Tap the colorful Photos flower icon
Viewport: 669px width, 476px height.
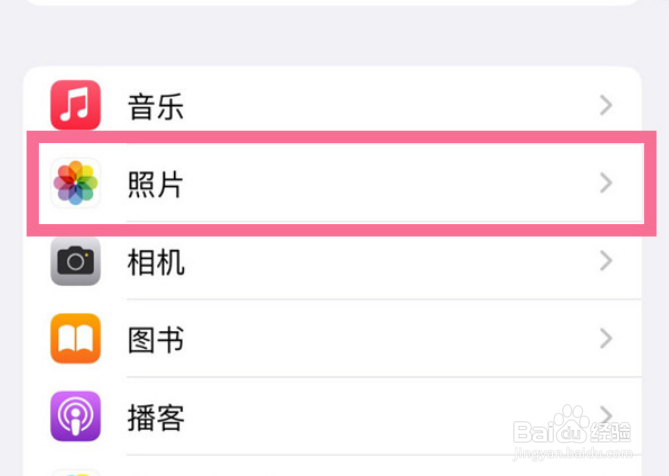click(76, 183)
